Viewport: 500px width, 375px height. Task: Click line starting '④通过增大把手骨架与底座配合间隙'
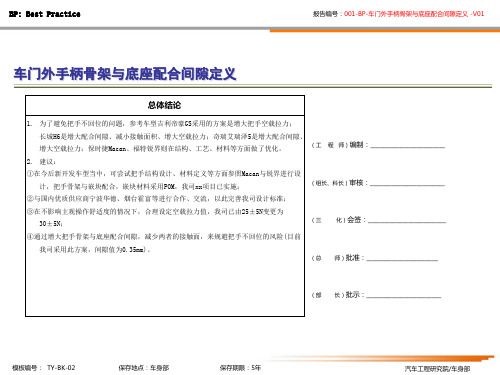[x=164, y=237]
